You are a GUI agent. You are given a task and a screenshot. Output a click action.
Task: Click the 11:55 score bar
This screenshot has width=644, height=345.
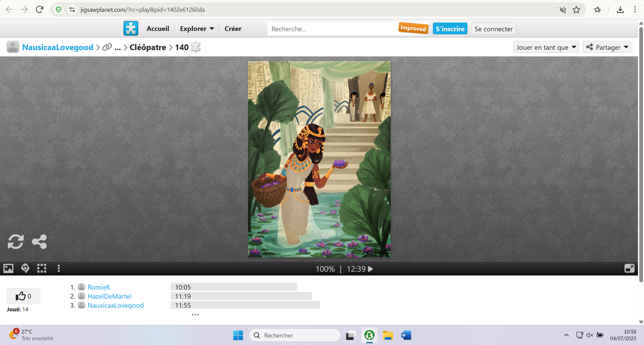pyautogui.click(x=246, y=305)
